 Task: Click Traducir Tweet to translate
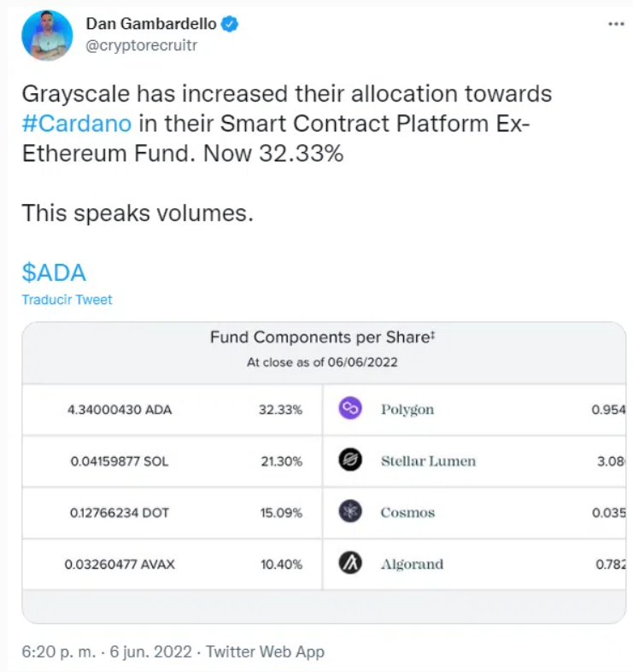click(x=67, y=300)
